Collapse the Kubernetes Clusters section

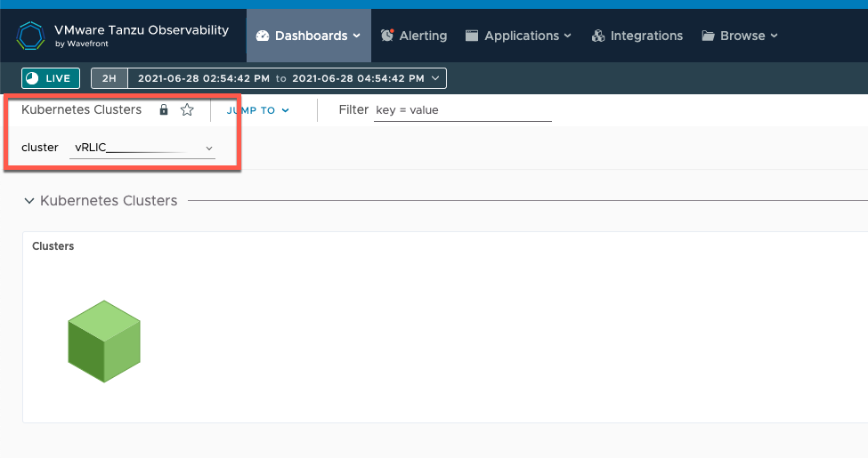29,201
